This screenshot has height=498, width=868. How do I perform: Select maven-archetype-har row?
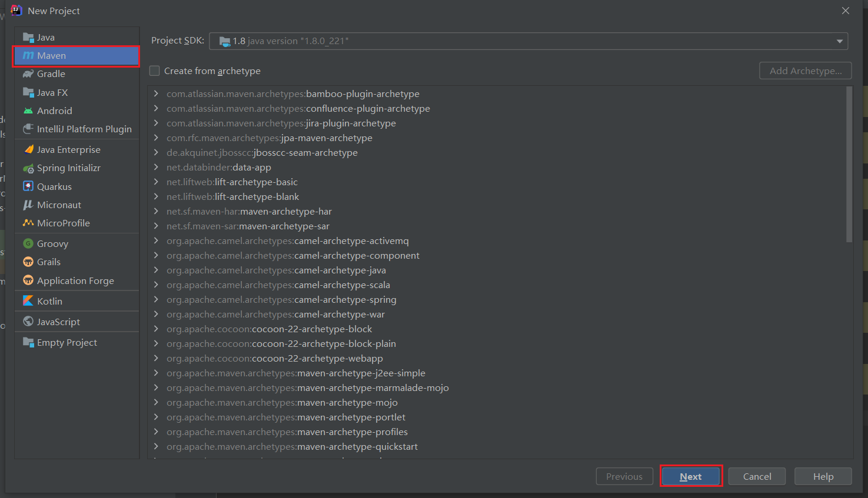click(497, 211)
